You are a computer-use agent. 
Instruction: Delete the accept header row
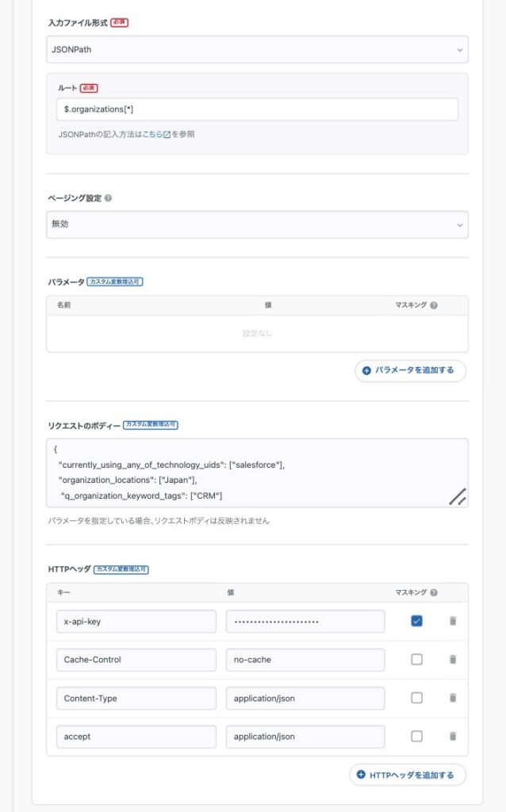click(453, 736)
